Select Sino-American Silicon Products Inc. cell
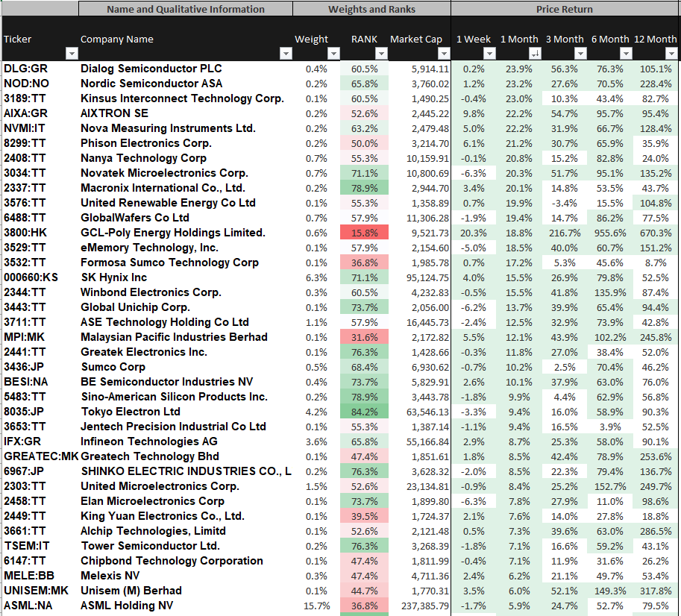Viewport: 681px width, 616px height. (186, 397)
